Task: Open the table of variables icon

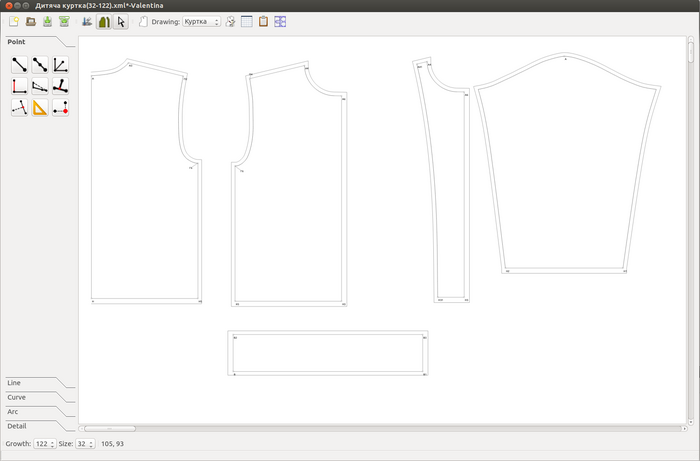Action: [247, 21]
